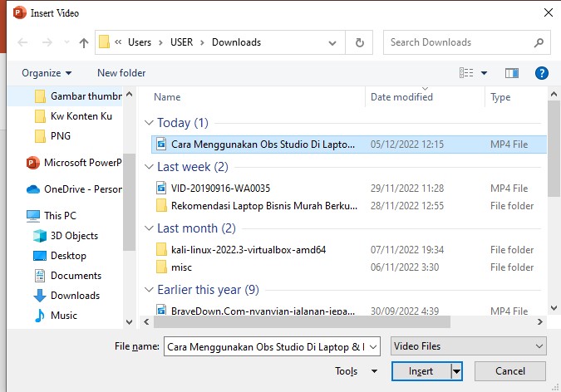The width and height of the screenshot is (561, 392).
Task: Click the change view layout icon
Action: pyautogui.click(x=468, y=73)
